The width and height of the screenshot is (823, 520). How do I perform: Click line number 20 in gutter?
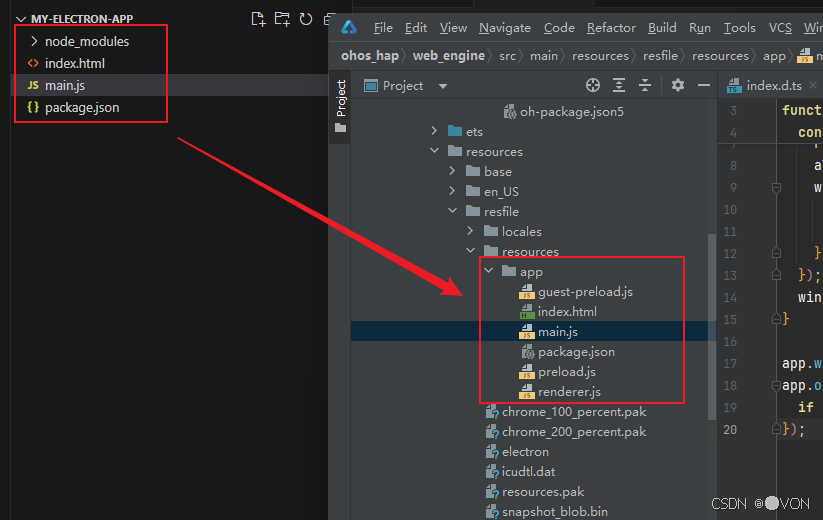(730, 430)
